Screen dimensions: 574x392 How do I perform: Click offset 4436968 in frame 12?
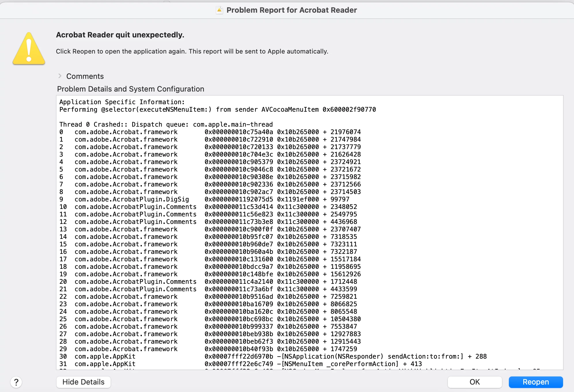[x=344, y=222]
